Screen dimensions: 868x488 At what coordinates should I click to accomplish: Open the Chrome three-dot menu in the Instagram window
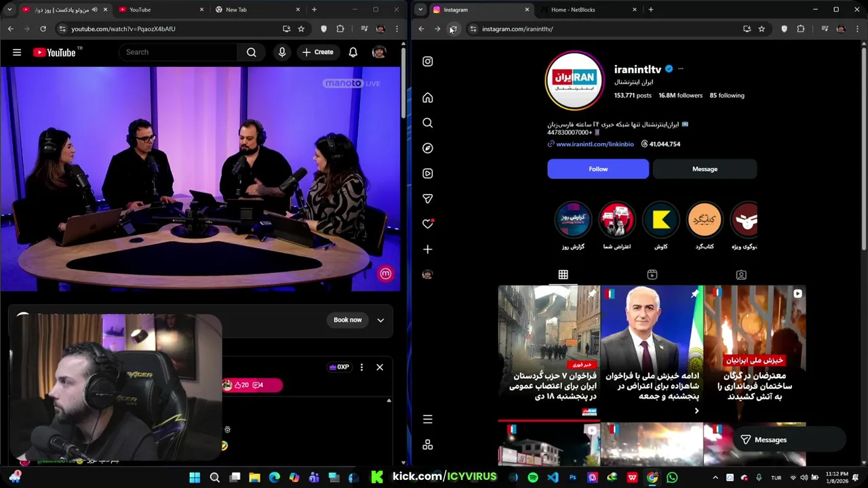pyautogui.click(x=857, y=28)
